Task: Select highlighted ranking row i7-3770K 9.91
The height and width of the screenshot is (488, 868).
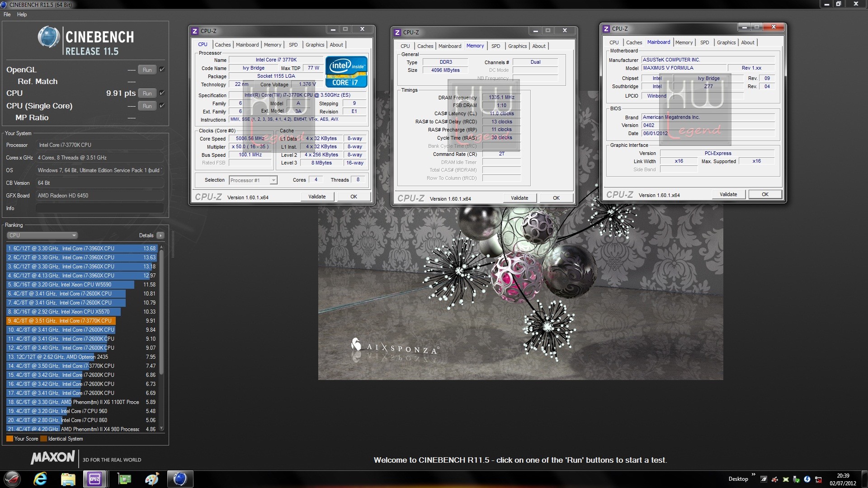Action: pos(81,321)
